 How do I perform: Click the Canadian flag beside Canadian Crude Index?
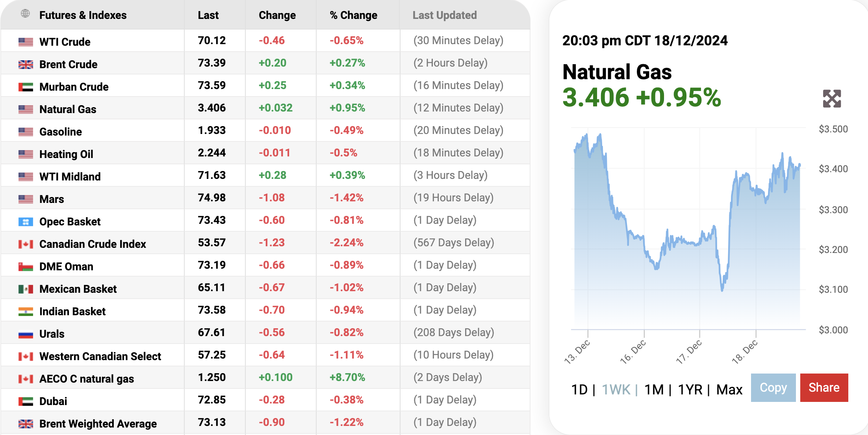pos(26,244)
